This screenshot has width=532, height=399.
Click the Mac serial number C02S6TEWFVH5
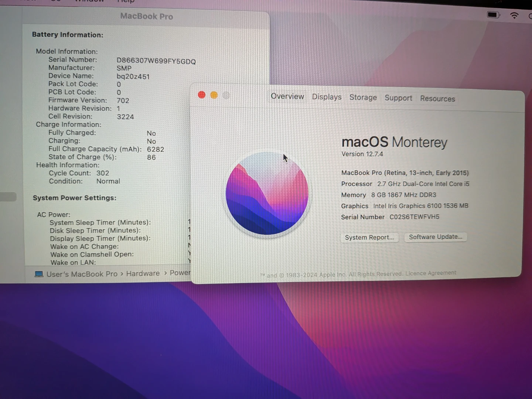[x=414, y=217]
